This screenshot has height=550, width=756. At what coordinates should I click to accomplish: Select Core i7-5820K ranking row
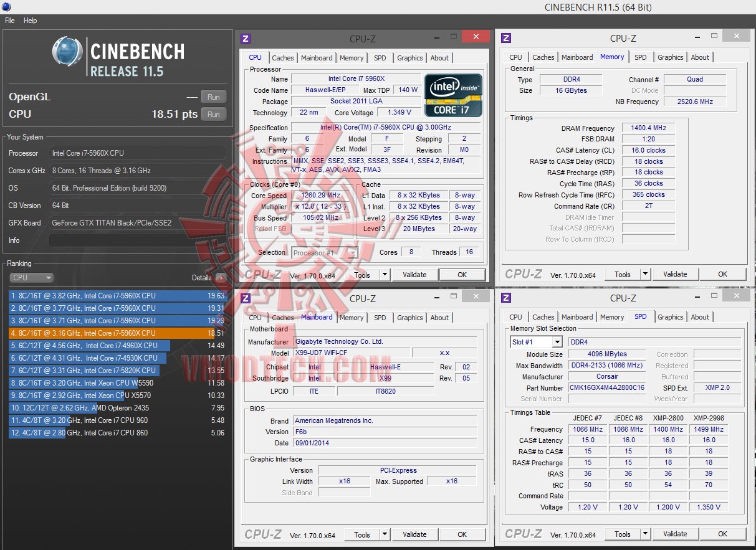(117, 371)
